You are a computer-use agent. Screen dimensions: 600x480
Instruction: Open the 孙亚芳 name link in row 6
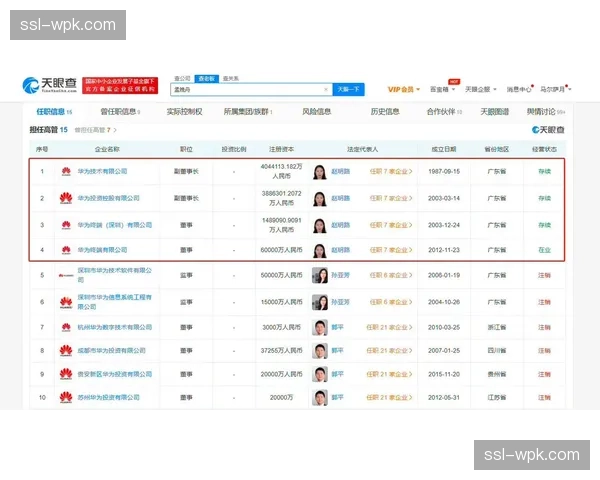[x=341, y=302]
